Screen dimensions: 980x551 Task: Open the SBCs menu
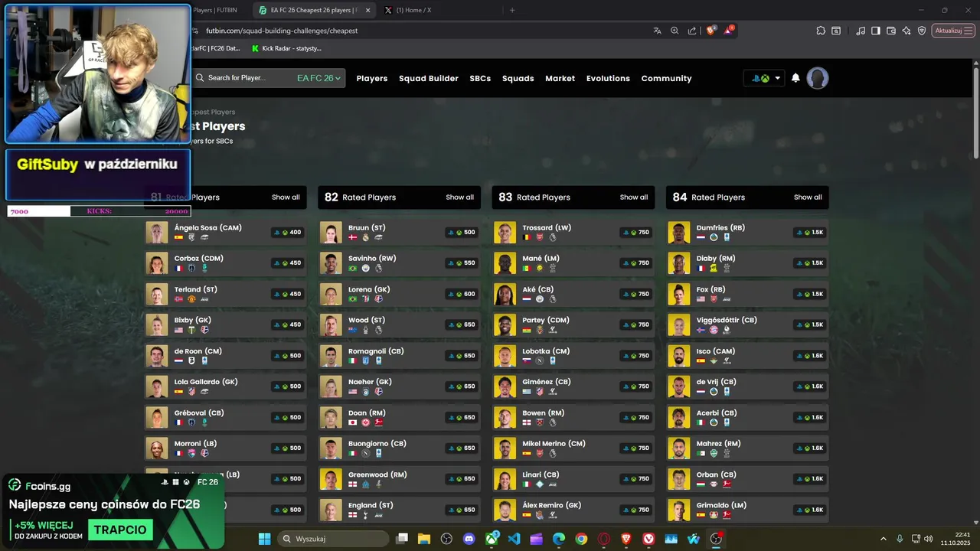click(x=480, y=78)
